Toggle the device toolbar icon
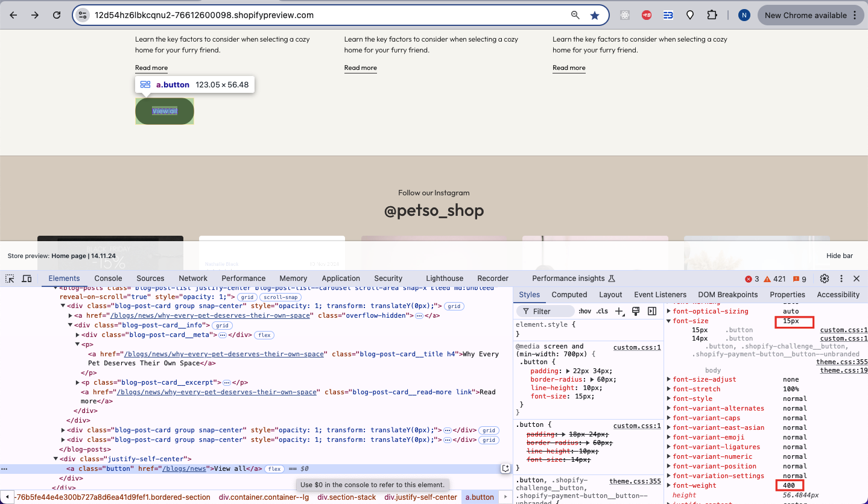The height and width of the screenshot is (504, 868). point(27,279)
